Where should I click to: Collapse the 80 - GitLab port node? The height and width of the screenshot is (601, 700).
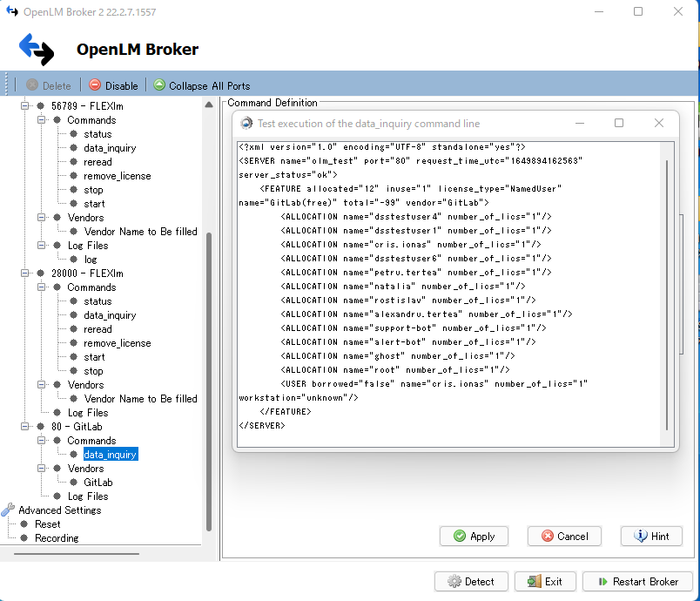(25, 426)
